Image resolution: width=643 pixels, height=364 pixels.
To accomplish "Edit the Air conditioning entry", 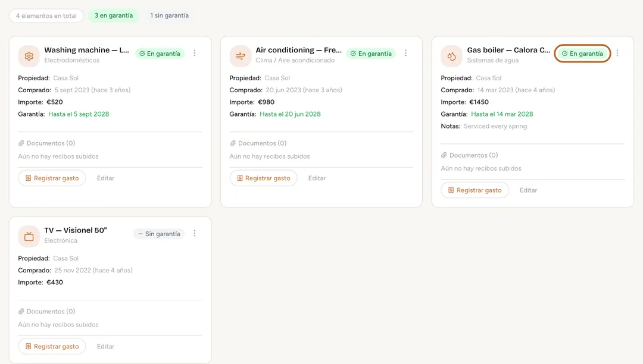I will pos(317,178).
